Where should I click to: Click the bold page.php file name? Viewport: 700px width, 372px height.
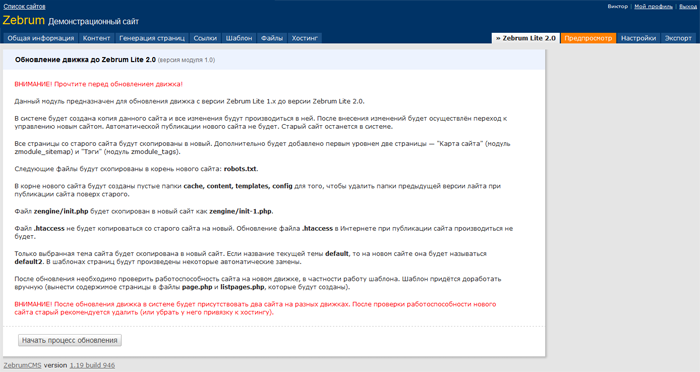(x=197, y=287)
